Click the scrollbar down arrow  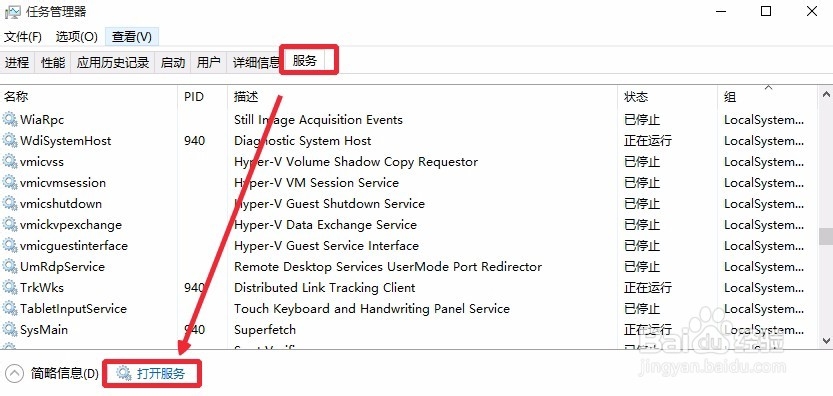[826, 340]
